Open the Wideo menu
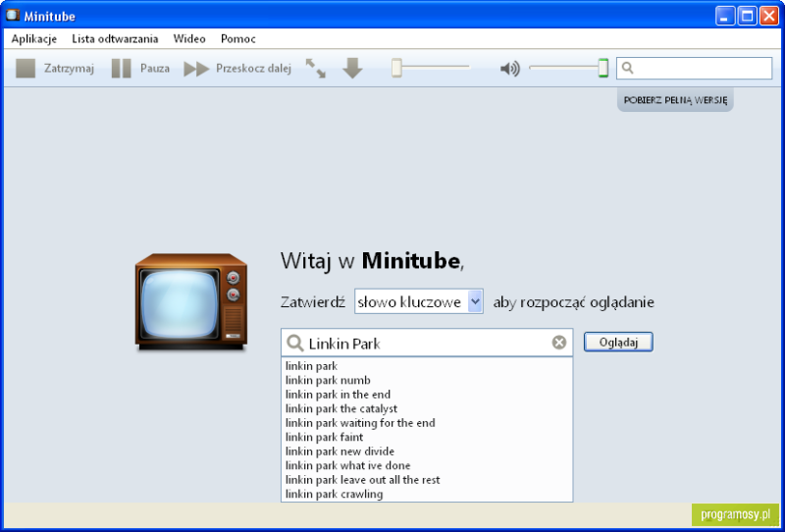 [189, 38]
